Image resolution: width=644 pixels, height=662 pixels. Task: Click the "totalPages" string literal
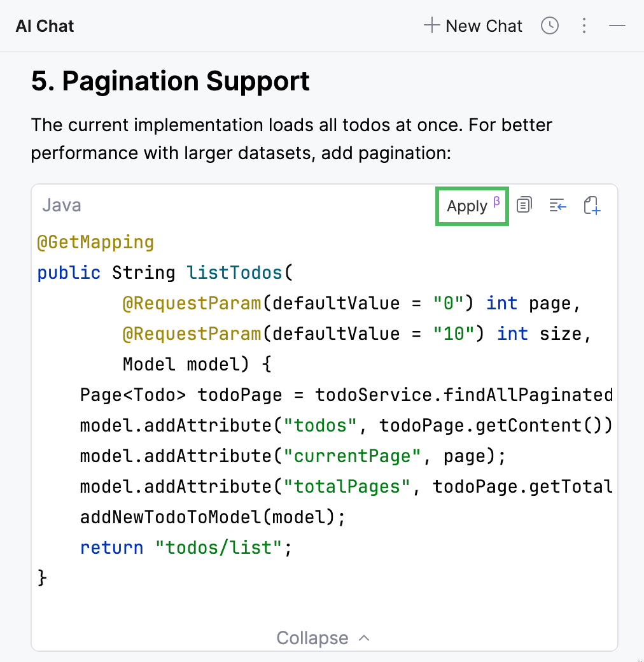[346, 486]
